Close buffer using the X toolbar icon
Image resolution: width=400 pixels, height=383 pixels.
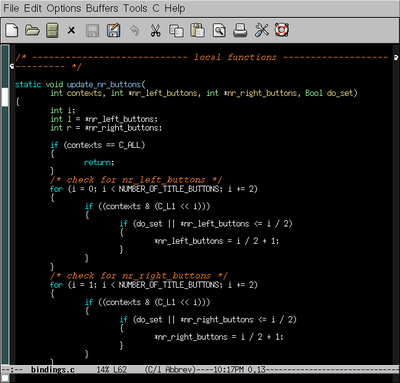[71, 31]
